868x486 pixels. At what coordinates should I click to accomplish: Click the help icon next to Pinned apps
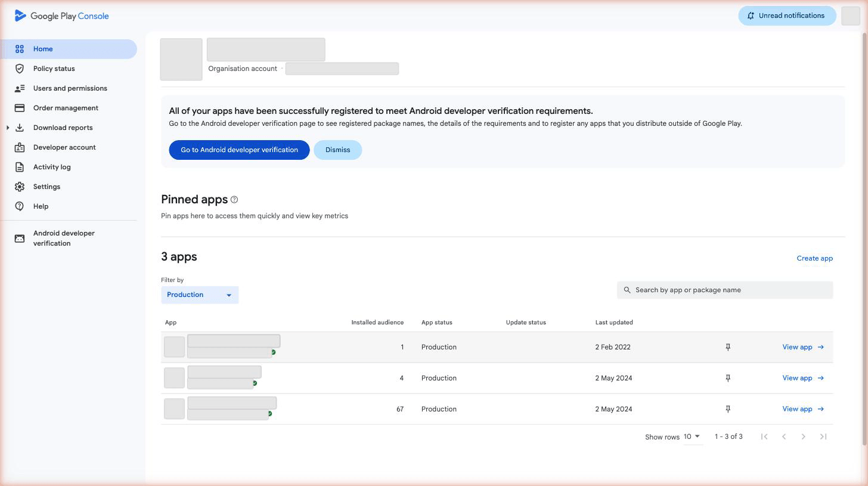point(234,200)
